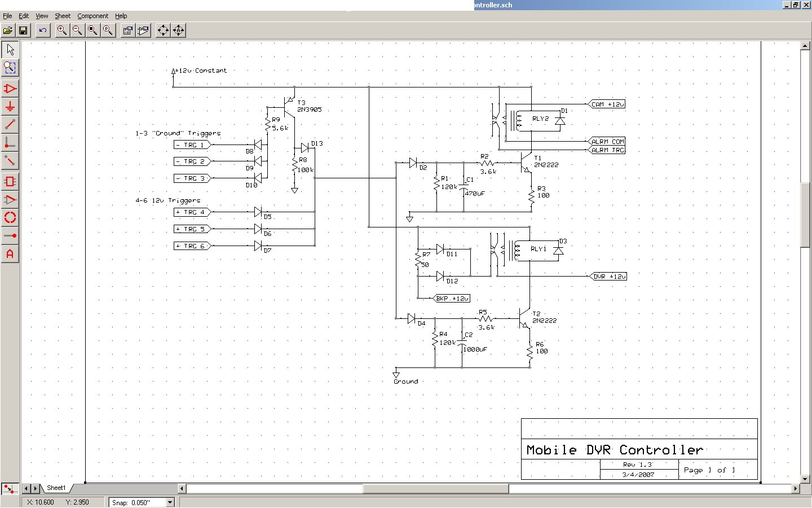Viewport: 812px width, 508px height.
Task: Open the component manager icon
Action: (143, 30)
